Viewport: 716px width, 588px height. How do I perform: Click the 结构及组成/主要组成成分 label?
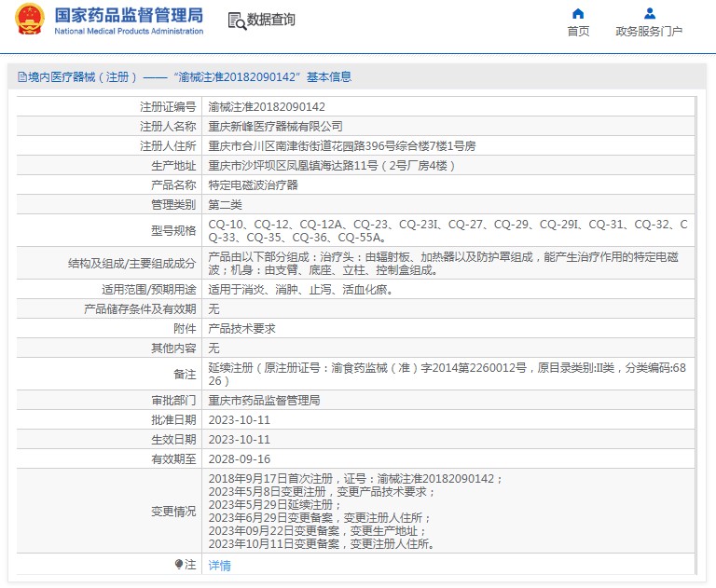pos(132,264)
